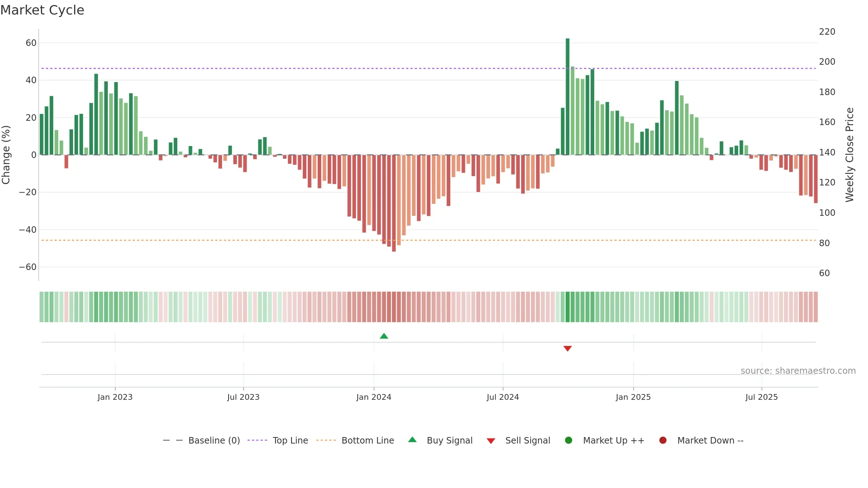Click the Jul 2024 axis label
868x488 pixels.
[x=503, y=397]
